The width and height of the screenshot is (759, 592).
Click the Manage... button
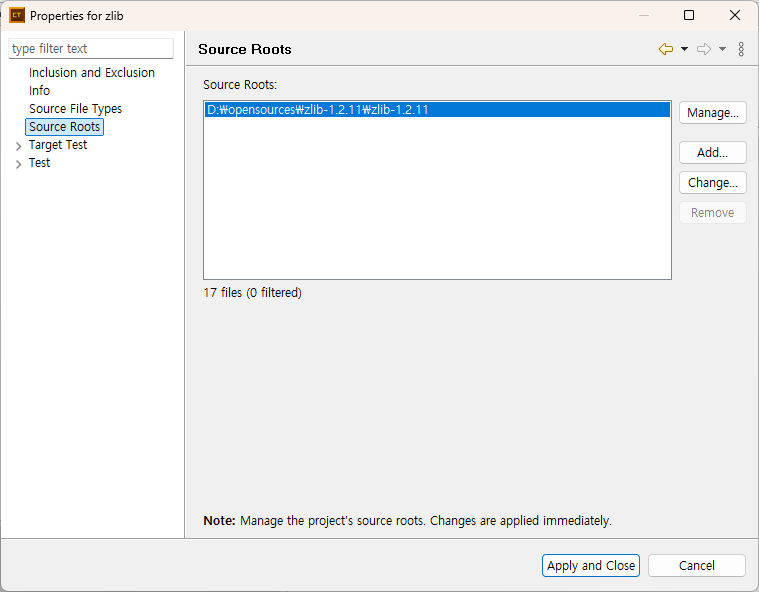click(x=712, y=113)
